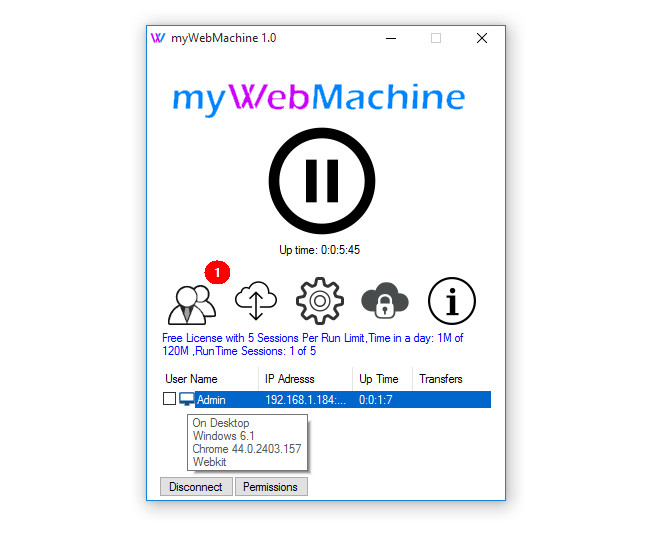
Task: Pause the server with the big pause button
Action: 322,181
